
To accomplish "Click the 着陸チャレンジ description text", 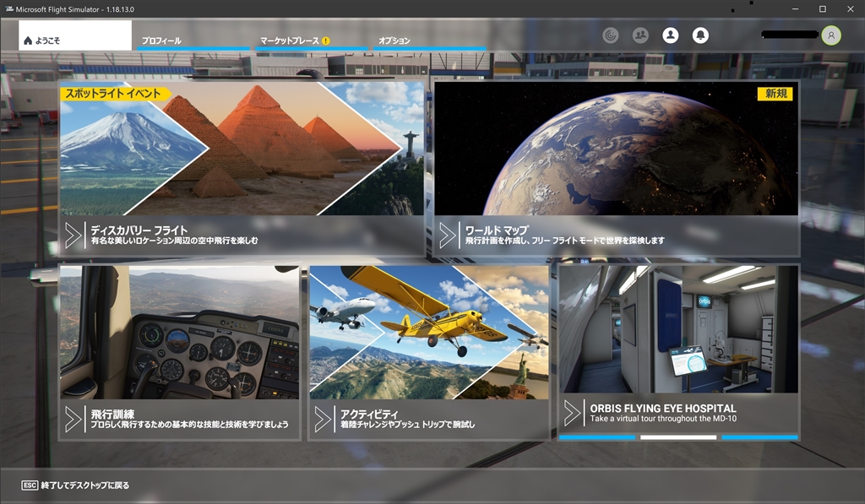I will click(x=408, y=424).
